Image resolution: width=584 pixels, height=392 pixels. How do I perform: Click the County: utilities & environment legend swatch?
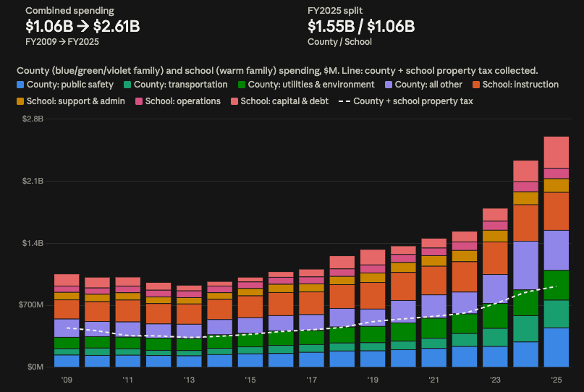(242, 85)
